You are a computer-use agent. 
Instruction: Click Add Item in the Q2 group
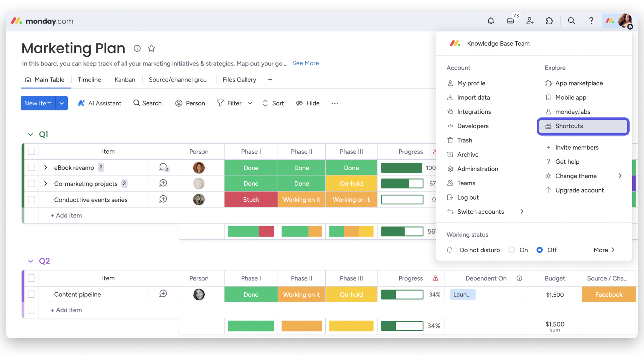tap(66, 310)
